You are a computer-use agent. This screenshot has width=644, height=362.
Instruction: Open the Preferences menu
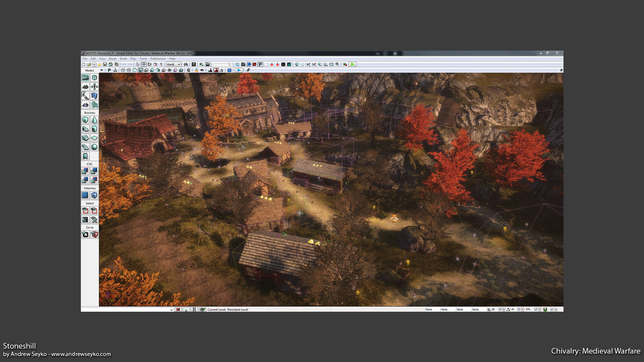(x=158, y=59)
